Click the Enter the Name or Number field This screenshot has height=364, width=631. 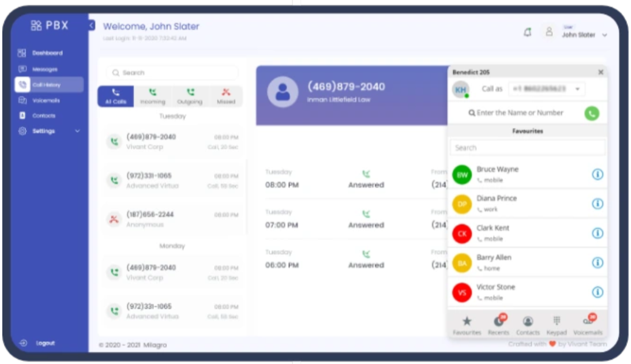(x=520, y=113)
